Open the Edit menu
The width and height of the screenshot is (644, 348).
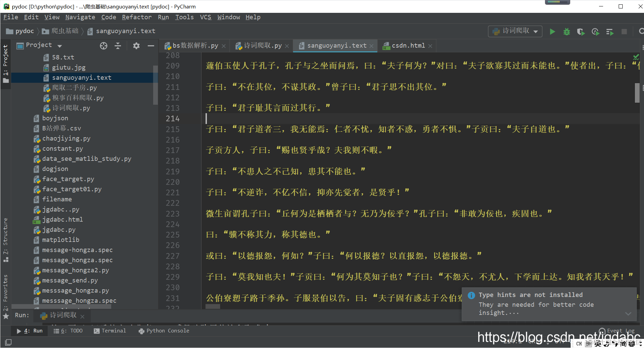coord(31,17)
